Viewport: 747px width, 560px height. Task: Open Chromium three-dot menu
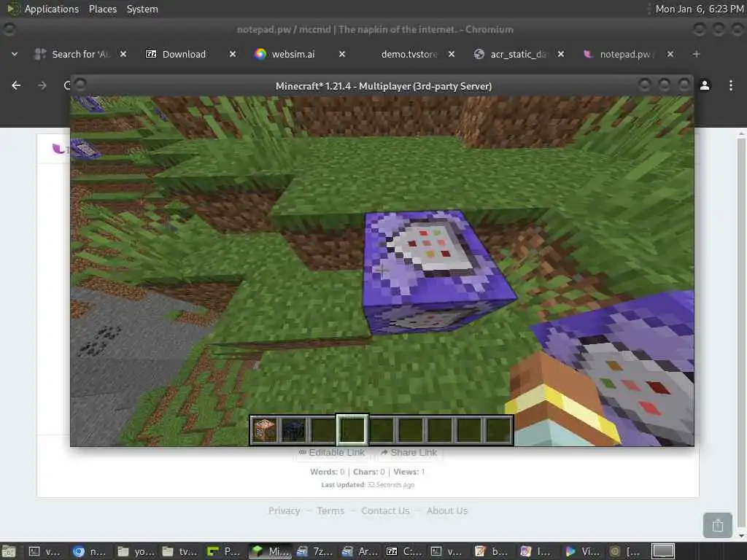(731, 85)
